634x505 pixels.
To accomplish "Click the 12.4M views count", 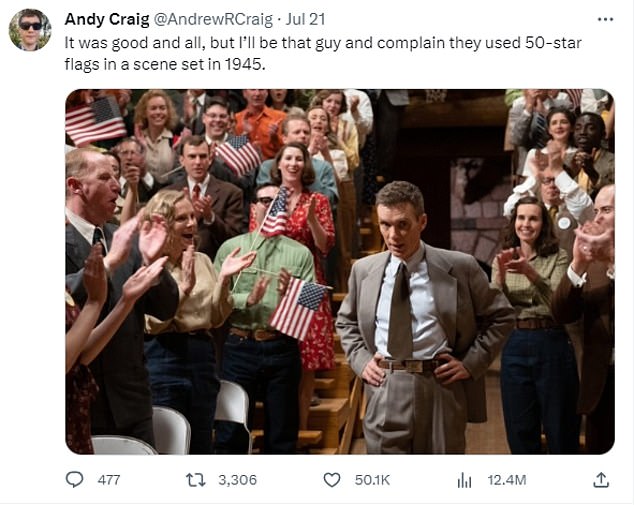I will pos(507,480).
